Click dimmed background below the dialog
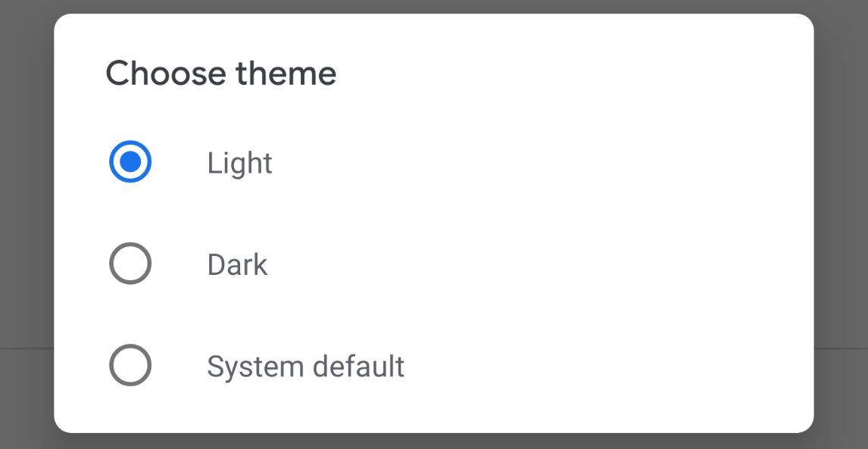Viewport: 868px width, 449px height. (434, 441)
